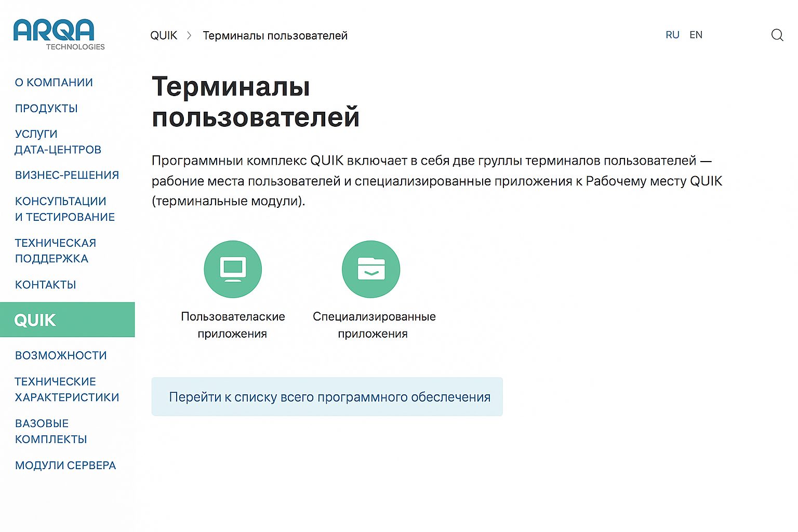Open 'ТЕХНИЧЕСКАЯ ПОДДЕРЖКА' menu item
The width and height of the screenshot is (798, 532).
[56, 250]
